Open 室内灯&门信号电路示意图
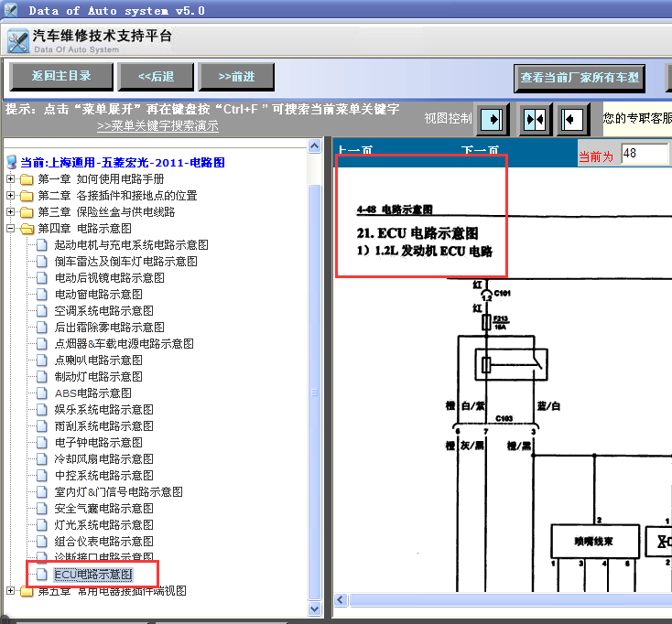 pyautogui.click(x=118, y=492)
